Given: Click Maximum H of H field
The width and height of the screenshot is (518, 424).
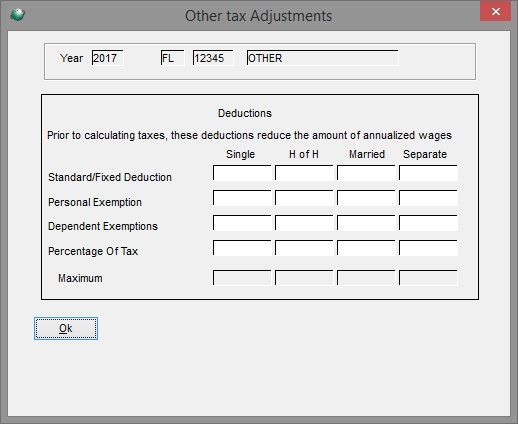Looking at the screenshot, I should (x=304, y=278).
